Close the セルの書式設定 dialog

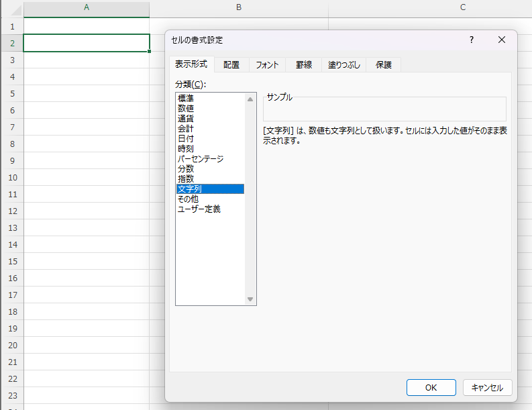click(501, 40)
